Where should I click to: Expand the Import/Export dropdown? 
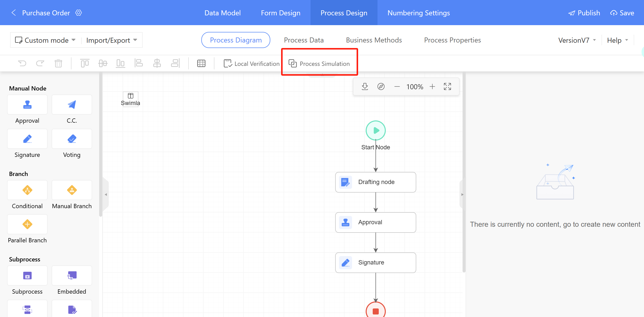click(x=111, y=40)
